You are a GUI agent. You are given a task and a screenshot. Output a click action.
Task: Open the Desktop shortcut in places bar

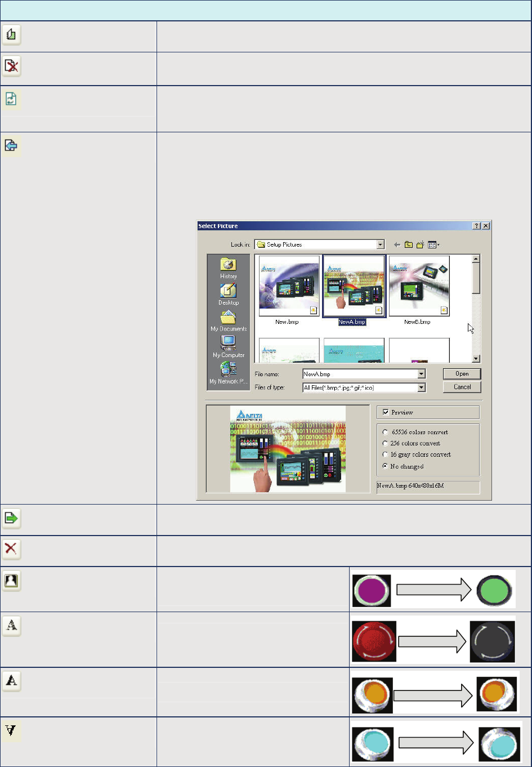click(x=229, y=293)
